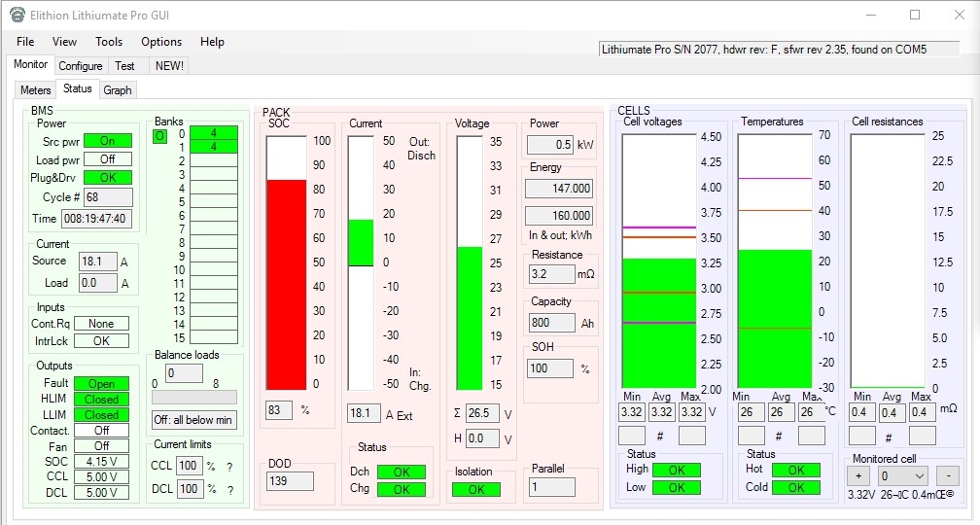Click the minus button for monitored cell

pyautogui.click(x=948, y=475)
